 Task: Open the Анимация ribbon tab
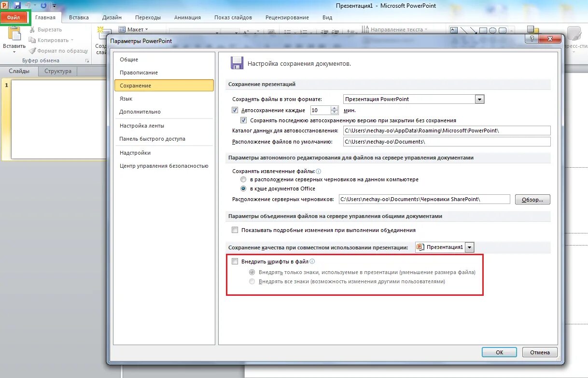[x=188, y=17]
